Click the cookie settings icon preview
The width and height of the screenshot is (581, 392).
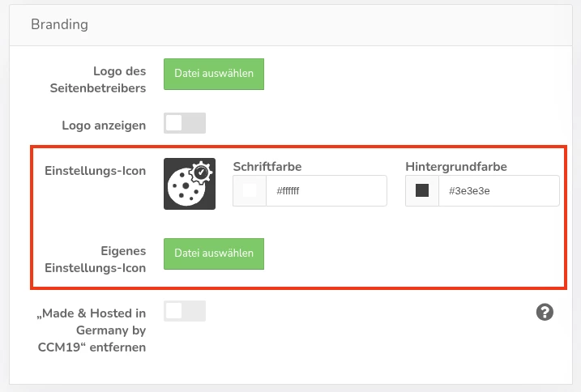click(190, 184)
